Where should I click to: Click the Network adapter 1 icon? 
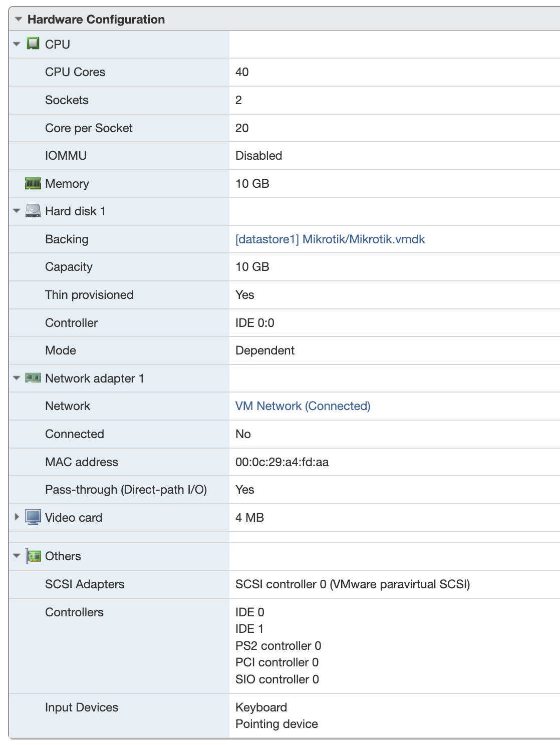tap(33, 378)
